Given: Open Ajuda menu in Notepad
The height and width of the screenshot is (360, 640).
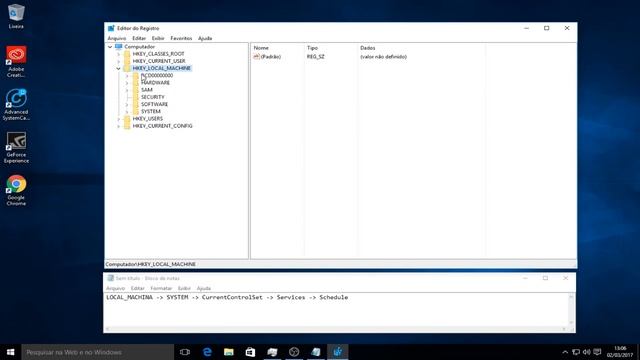Looking at the screenshot, I should click(204, 288).
